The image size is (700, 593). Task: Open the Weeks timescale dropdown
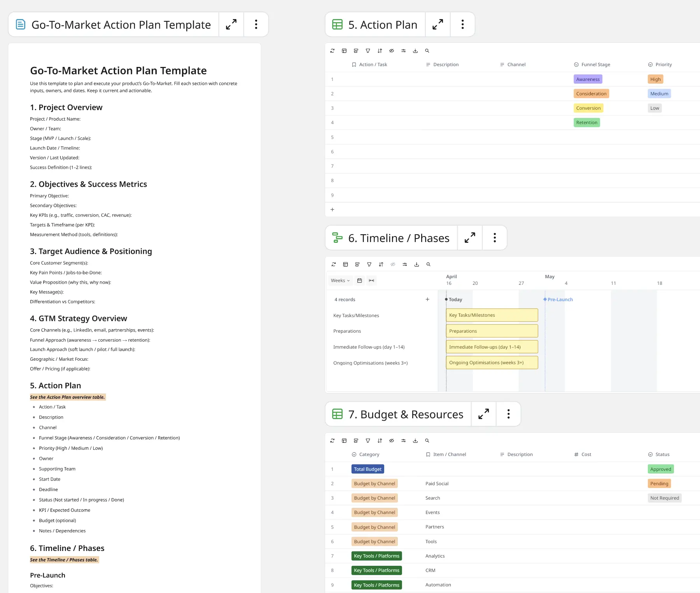340,281
